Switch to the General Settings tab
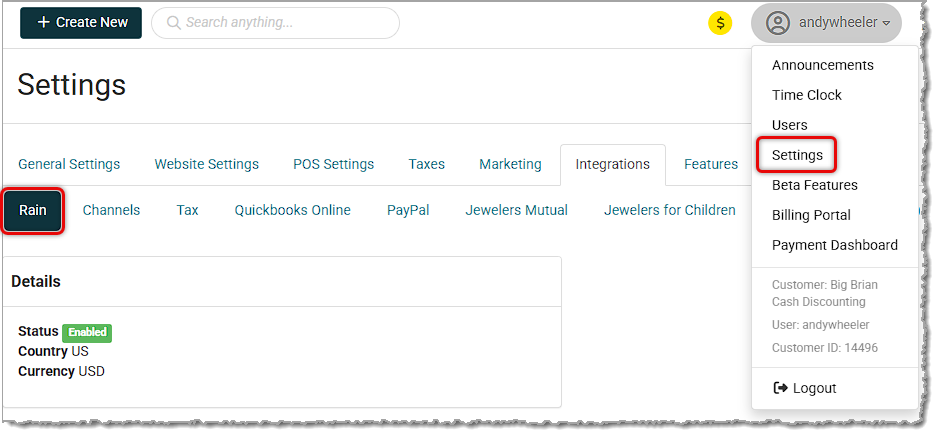Image resolution: width=939 pixels, height=436 pixels. coord(69,164)
